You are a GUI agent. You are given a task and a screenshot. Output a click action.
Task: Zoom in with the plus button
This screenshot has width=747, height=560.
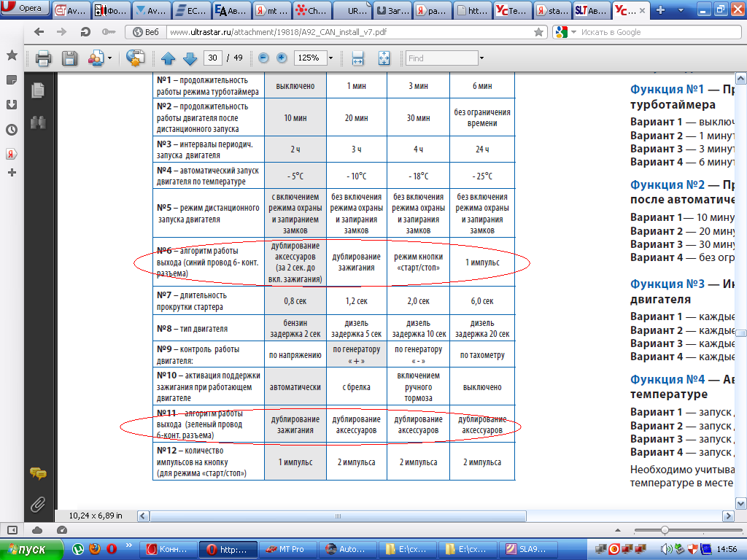[282, 58]
